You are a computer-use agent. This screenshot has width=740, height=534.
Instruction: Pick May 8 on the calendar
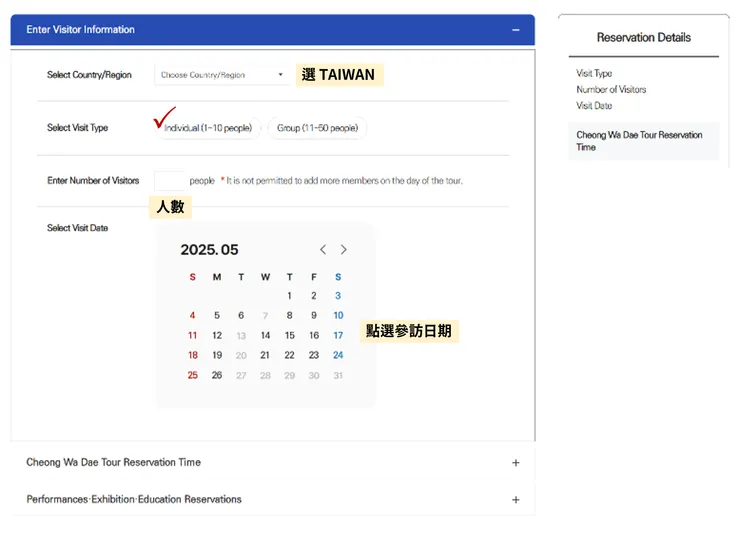pyautogui.click(x=289, y=316)
